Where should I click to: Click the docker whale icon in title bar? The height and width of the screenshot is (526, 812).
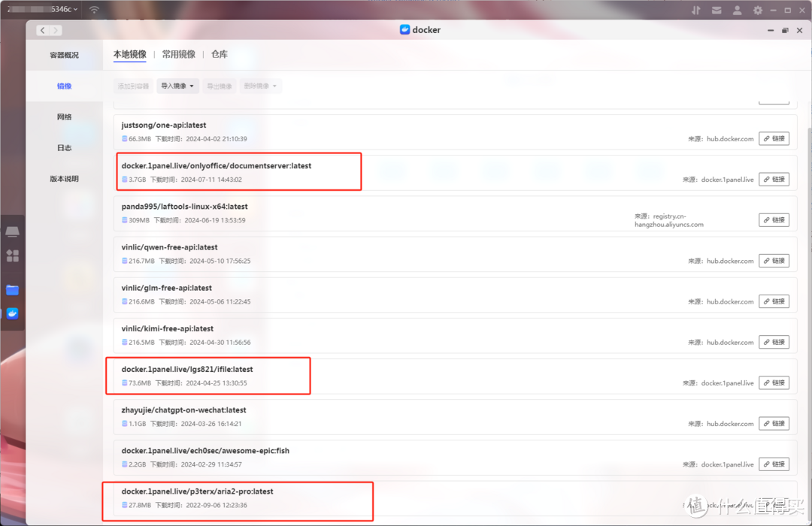click(x=405, y=30)
